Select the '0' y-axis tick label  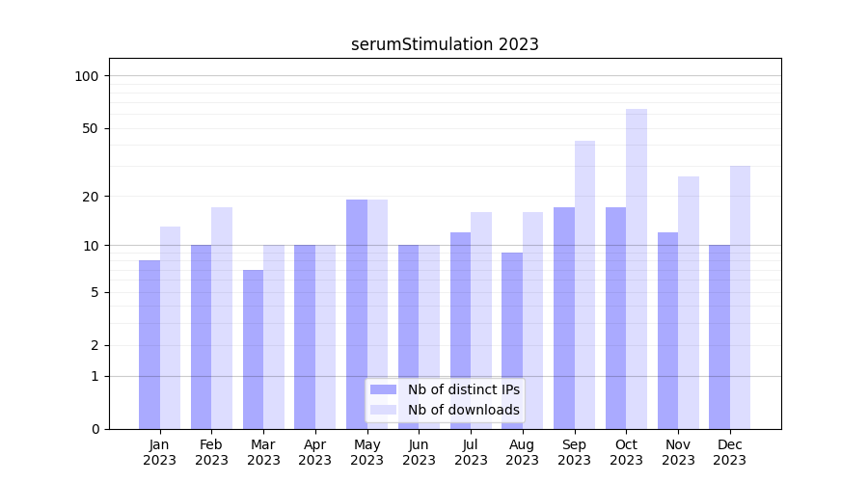click(95, 429)
